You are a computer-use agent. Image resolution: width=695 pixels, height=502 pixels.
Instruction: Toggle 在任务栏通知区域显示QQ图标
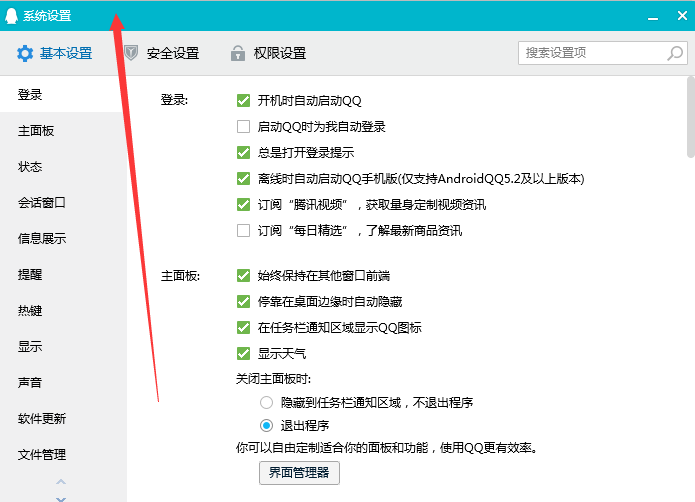click(243, 327)
